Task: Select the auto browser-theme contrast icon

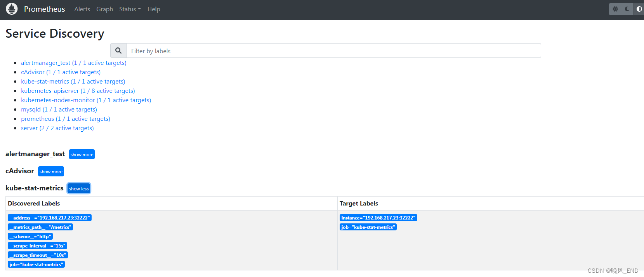Action: tap(639, 9)
